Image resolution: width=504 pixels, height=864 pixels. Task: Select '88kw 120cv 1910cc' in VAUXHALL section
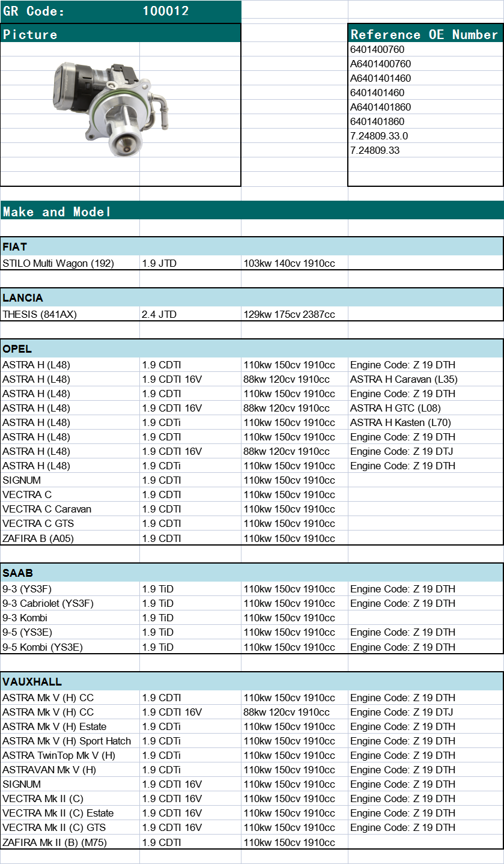(287, 712)
